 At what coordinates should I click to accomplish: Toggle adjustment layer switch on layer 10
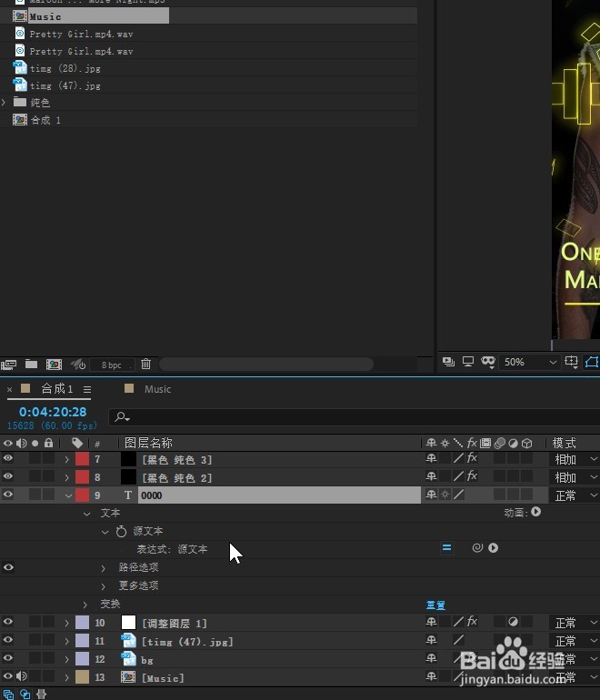[513, 622]
